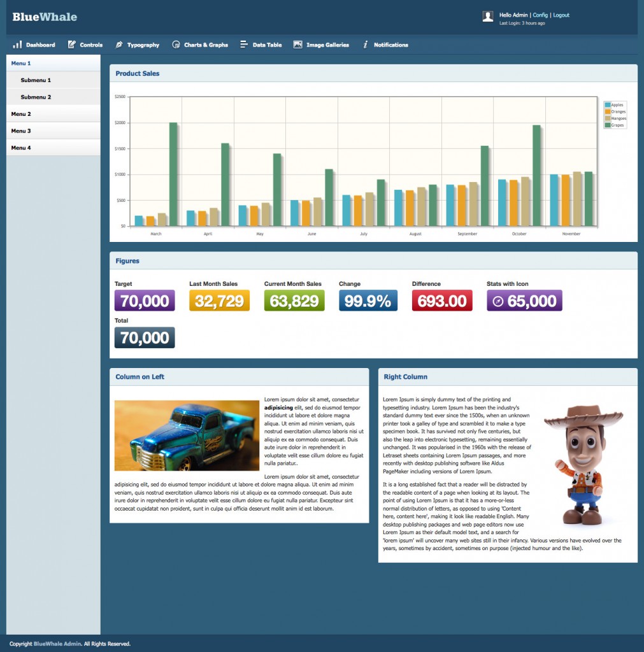Click the admin user avatar icon

point(488,16)
